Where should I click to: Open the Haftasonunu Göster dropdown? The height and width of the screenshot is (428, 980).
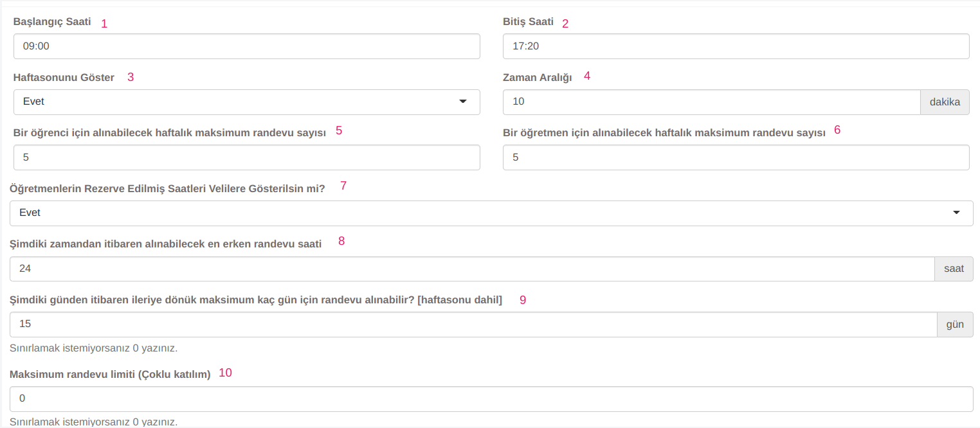(246, 102)
